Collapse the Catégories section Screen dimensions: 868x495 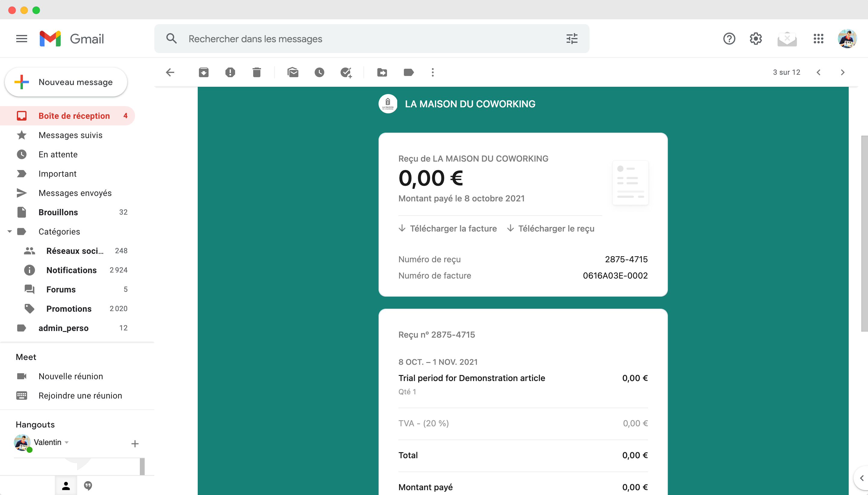coord(10,232)
